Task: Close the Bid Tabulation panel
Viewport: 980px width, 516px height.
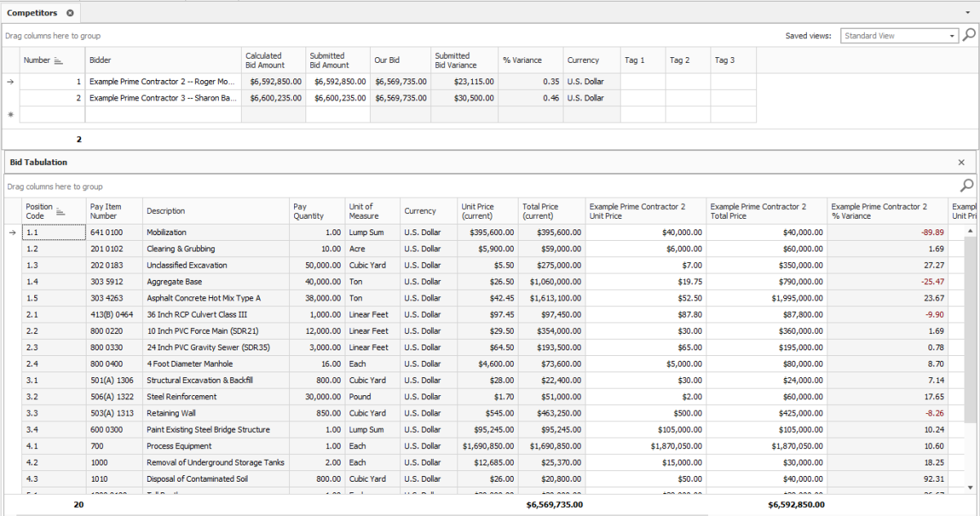Action: 961,162
